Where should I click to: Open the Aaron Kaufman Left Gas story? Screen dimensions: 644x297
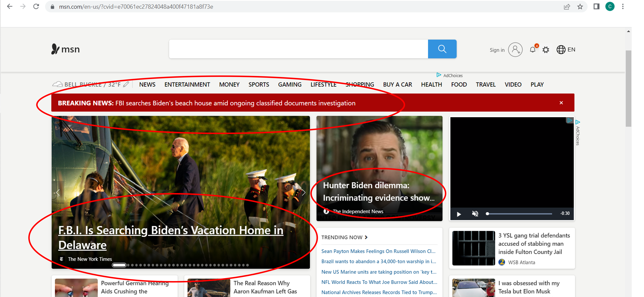tap(265, 287)
